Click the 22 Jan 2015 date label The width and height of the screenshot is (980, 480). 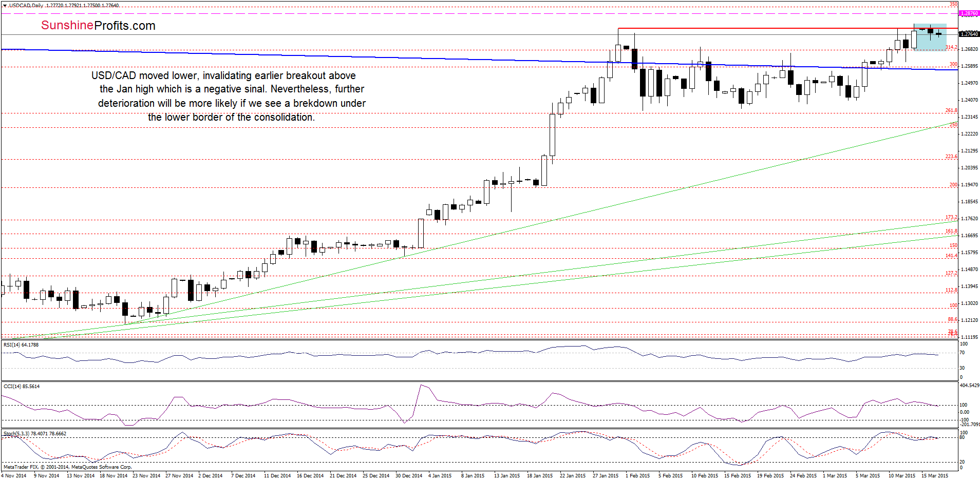(x=573, y=475)
